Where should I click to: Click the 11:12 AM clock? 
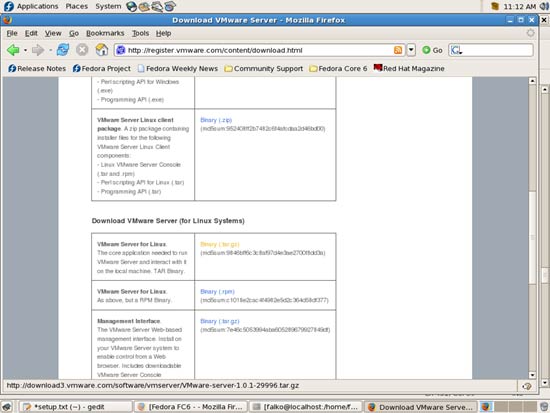[x=520, y=6]
